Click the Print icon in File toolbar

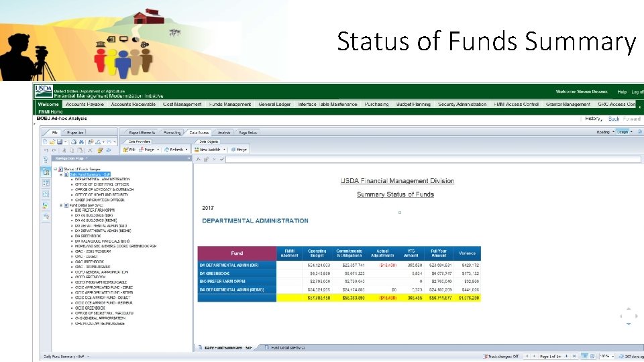coord(74,141)
